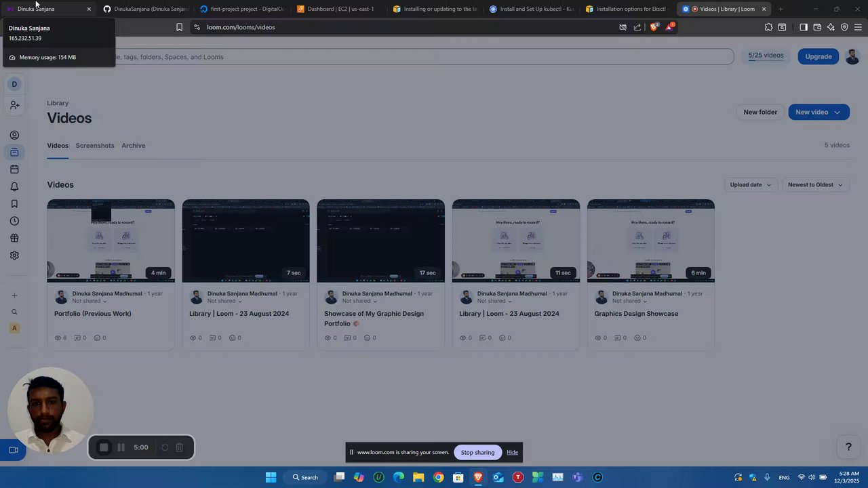
Task: Expand Not shared dropdown on Portfolio (Previous Work)
Action: [89, 301]
